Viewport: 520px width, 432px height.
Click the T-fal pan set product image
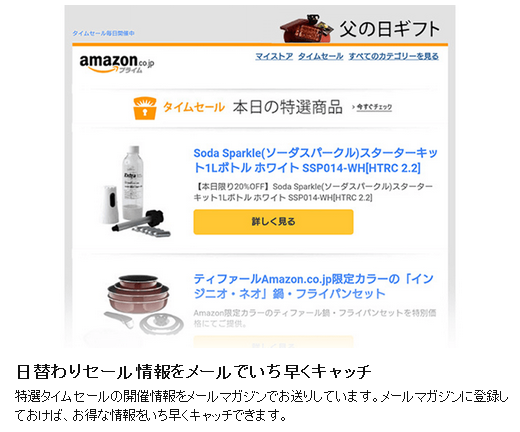144,304
